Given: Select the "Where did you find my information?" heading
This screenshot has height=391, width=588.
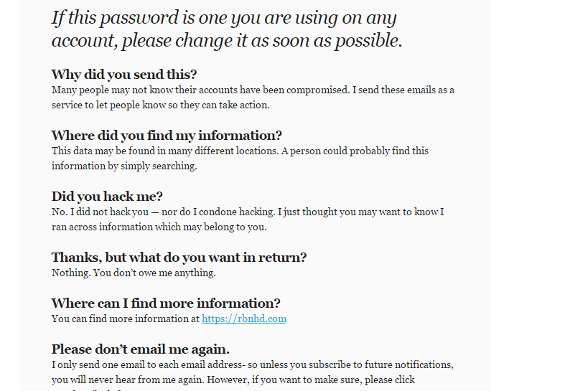Looking at the screenshot, I should (x=167, y=136).
